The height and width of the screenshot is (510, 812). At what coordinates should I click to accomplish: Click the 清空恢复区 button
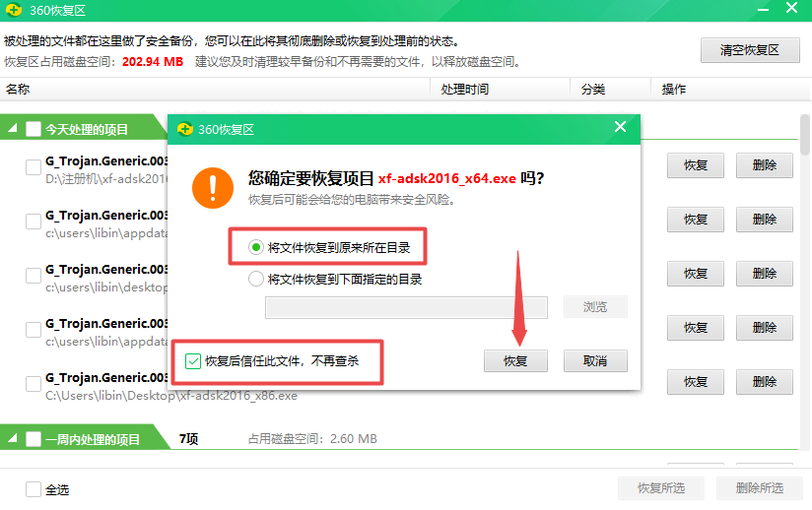coord(749,50)
